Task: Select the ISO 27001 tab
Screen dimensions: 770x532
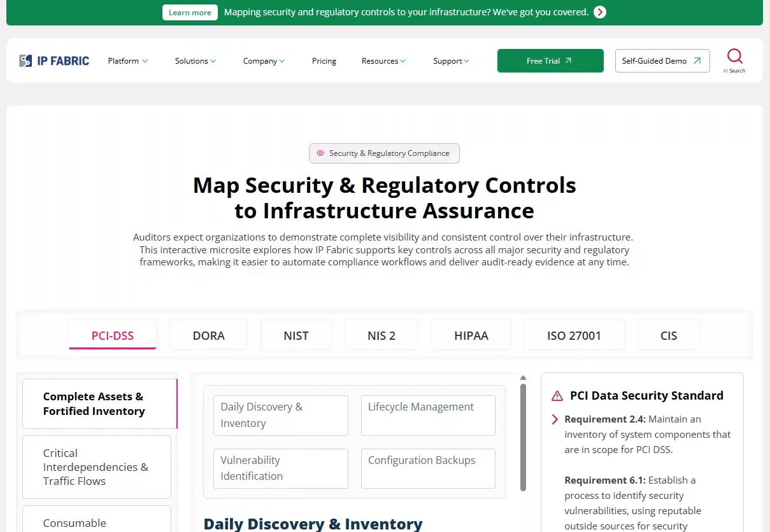Action: pyautogui.click(x=574, y=335)
